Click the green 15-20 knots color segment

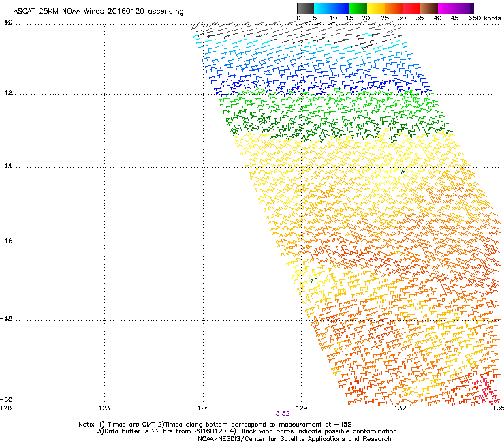point(358,8)
